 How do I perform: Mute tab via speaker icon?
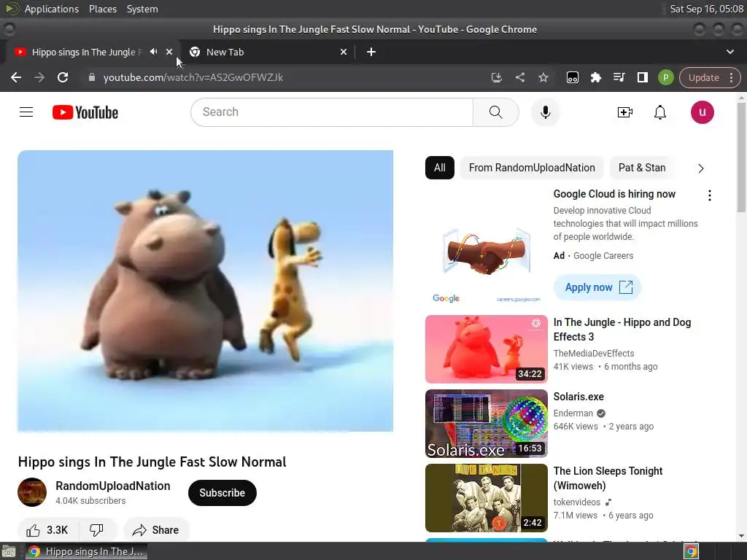tap(153, 52)
